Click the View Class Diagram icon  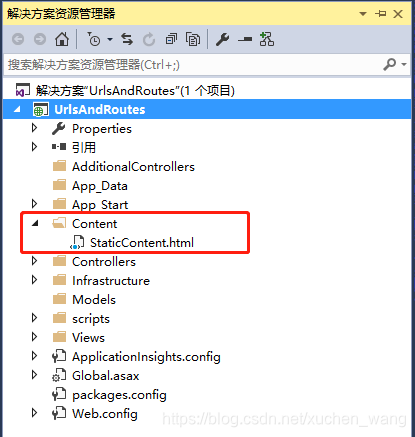tap(267, 39)
